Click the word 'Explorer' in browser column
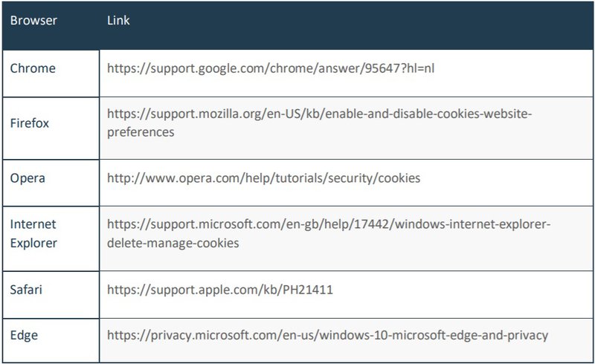Viewport: 595px width, 364px height. click(33, 242)
